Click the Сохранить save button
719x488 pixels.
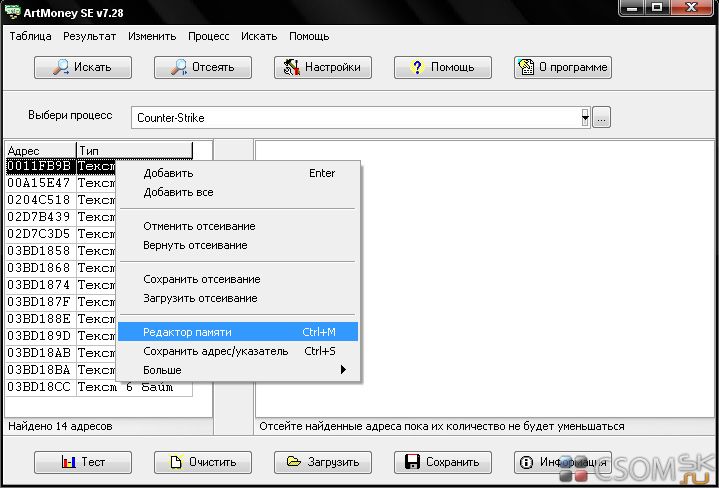[x=443, y=462]
